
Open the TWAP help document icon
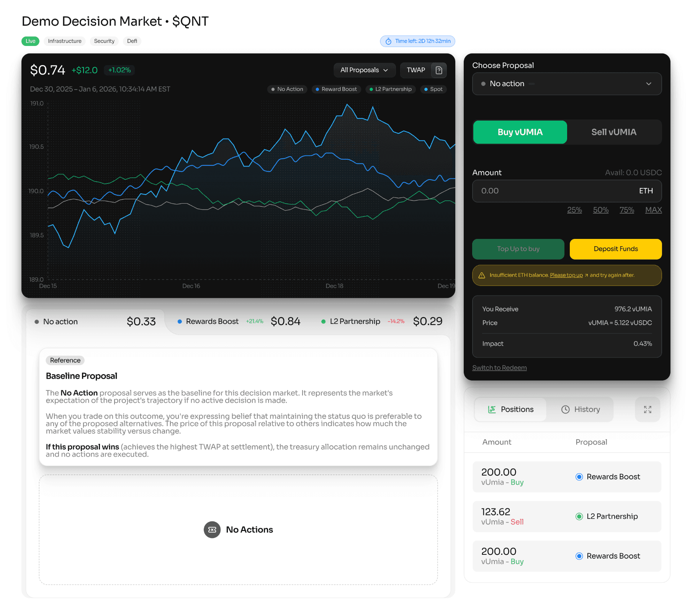[x=439, y=70]
